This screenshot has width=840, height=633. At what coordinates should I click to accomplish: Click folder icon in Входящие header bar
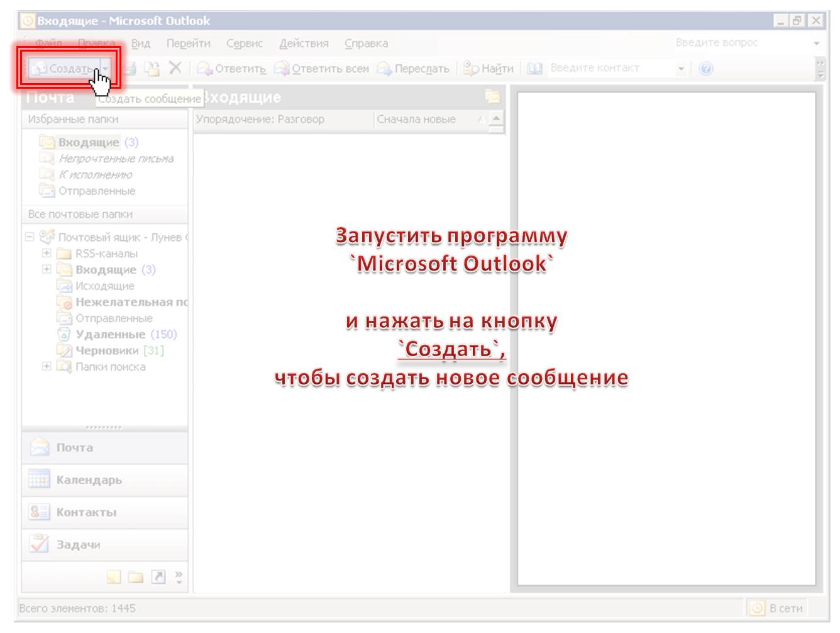pos(492,96)
